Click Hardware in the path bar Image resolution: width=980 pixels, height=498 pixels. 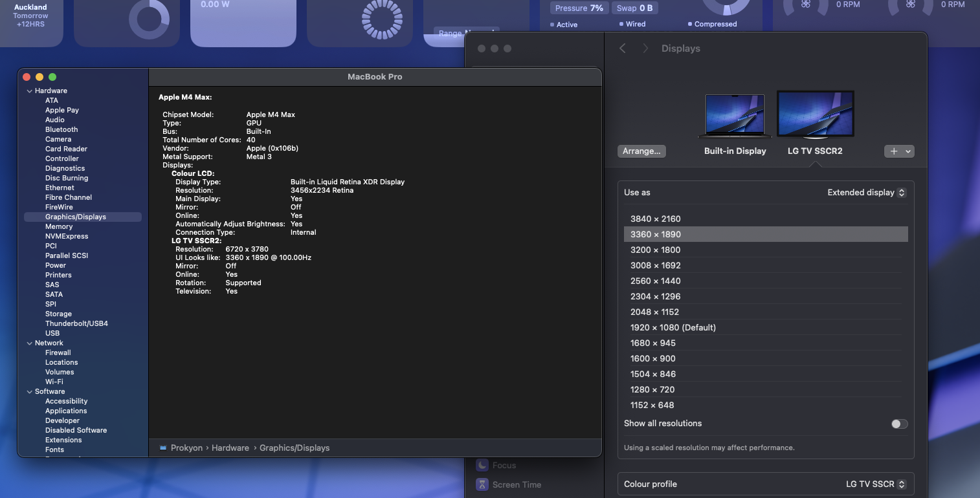pos(230,448)
